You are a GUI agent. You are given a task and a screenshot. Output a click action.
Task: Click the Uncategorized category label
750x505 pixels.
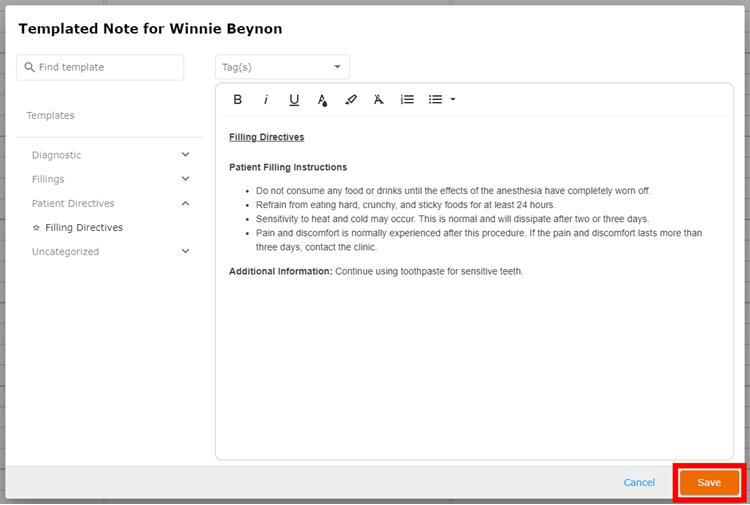click(66, 252)
